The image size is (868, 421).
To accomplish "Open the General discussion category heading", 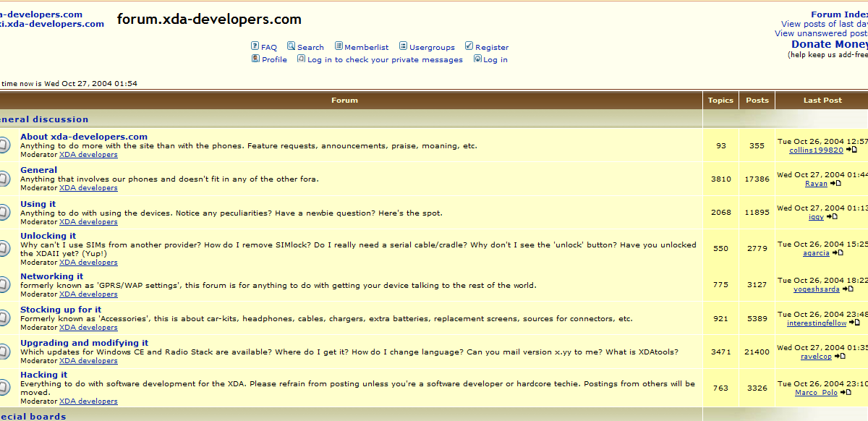I will [x=44, y=119].
